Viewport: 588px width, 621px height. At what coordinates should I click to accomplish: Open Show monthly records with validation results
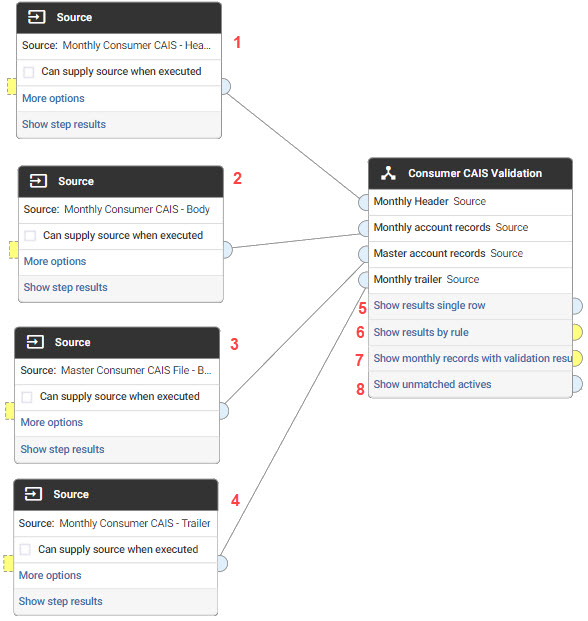473,358
